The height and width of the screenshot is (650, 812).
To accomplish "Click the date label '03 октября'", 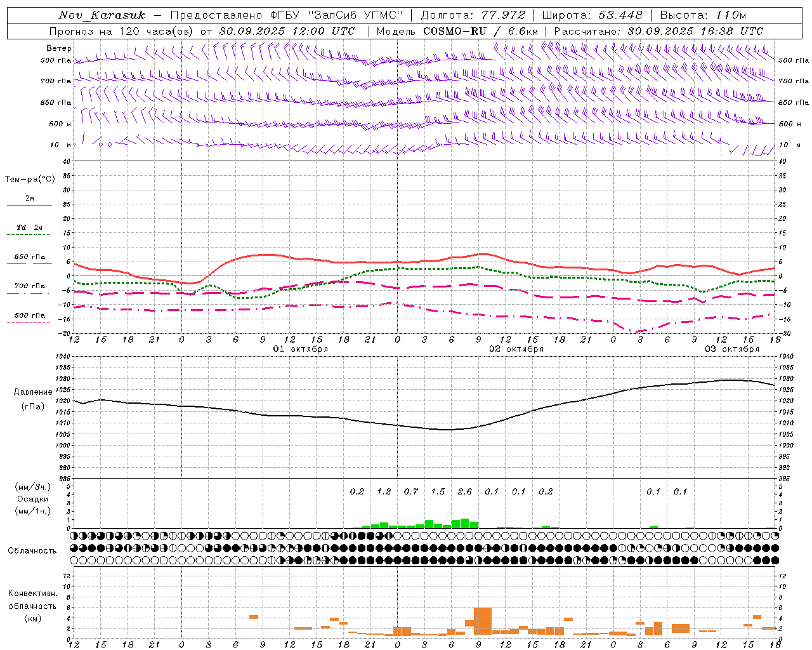I will point(732,349).
